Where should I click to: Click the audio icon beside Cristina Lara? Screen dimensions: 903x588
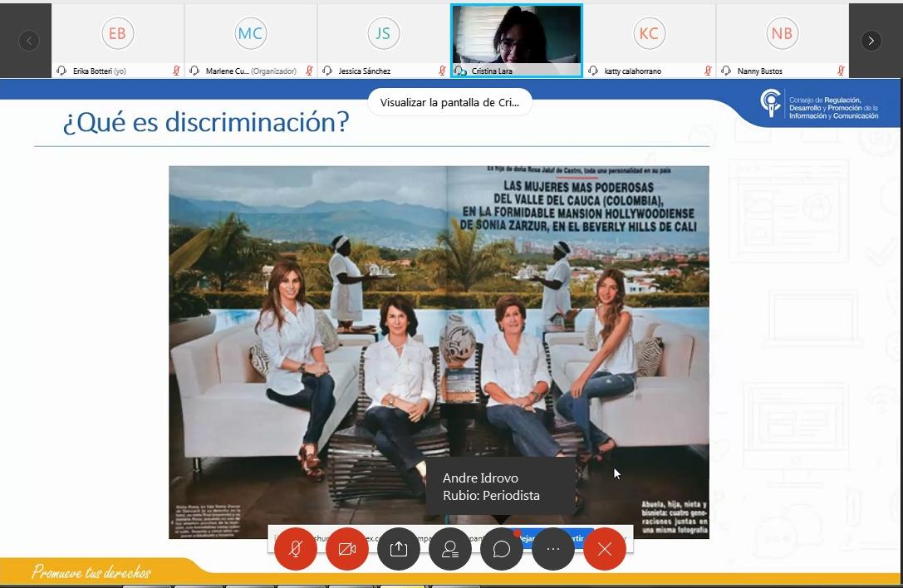pyautogui.click(x=460, y=71)
